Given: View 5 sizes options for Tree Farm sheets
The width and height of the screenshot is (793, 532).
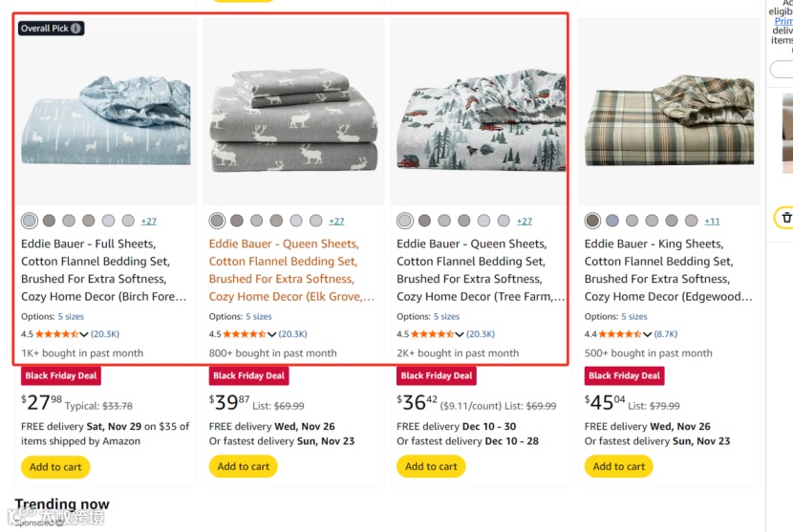Looking at the screenshot, I should click(446, 316).
